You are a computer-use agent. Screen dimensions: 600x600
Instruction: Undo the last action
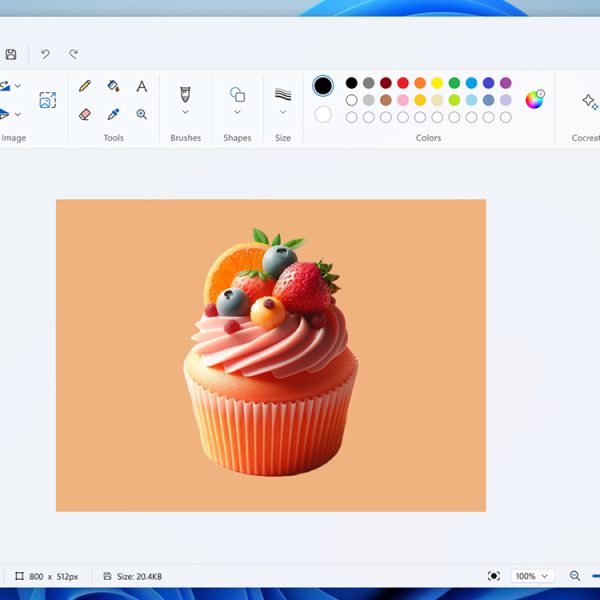(45, 54)
